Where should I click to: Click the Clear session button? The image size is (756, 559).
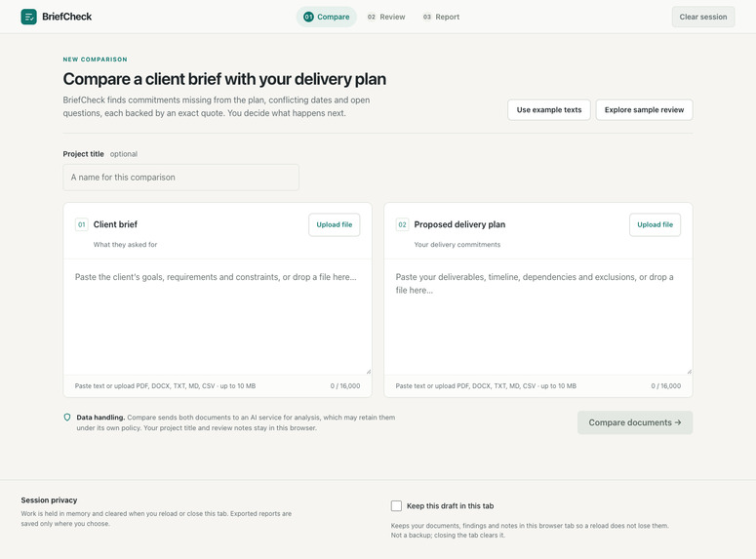coord(703,17)
